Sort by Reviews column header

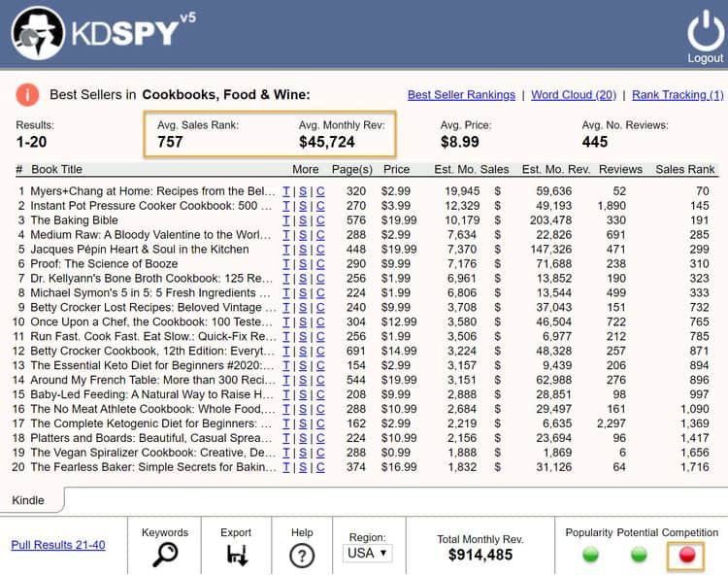[620, 169]
